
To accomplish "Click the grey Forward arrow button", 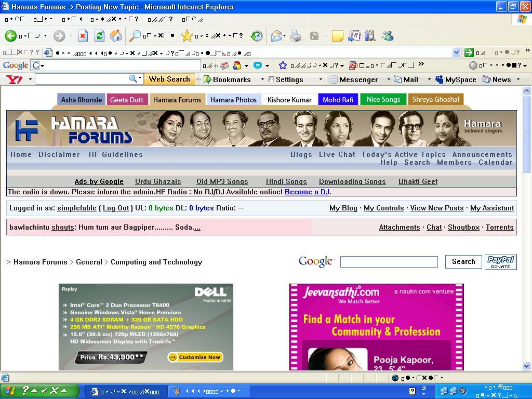I will pyautogui.click(x=59, y=36).
